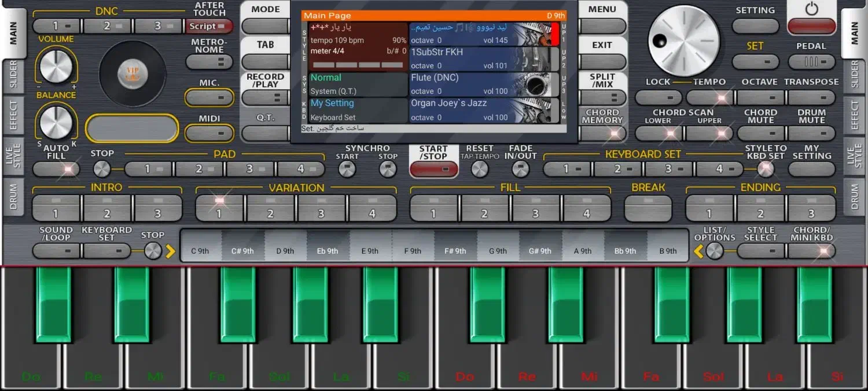
Task: Toggle the Metronome button
Action: [x=209, y=61]
